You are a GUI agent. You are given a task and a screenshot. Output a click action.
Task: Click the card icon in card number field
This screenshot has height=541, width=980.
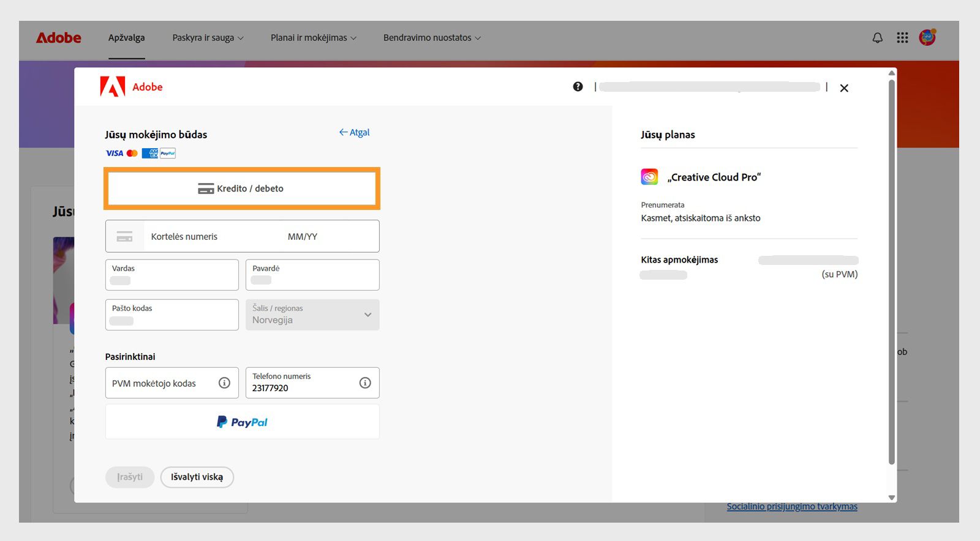[x=124, y=237]
